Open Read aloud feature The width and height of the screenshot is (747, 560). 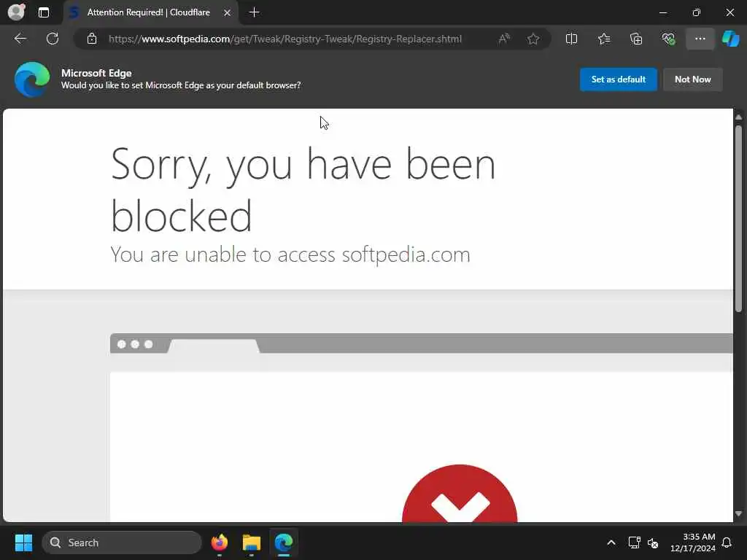[x=503, y=39]
